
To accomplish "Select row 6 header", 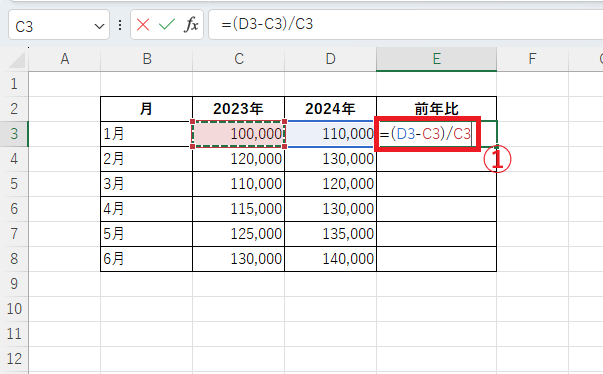I will coord(14,209).
